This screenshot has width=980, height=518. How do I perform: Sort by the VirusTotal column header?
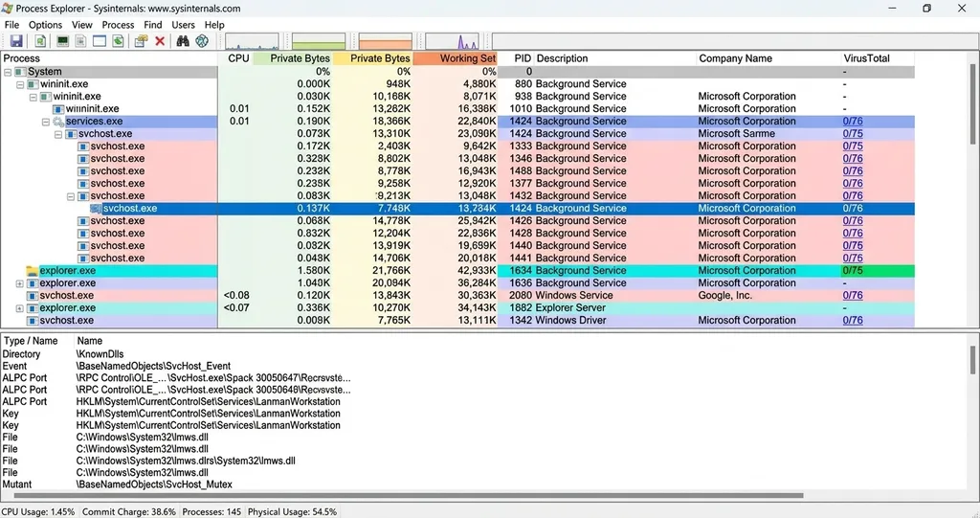click(878, 58)
